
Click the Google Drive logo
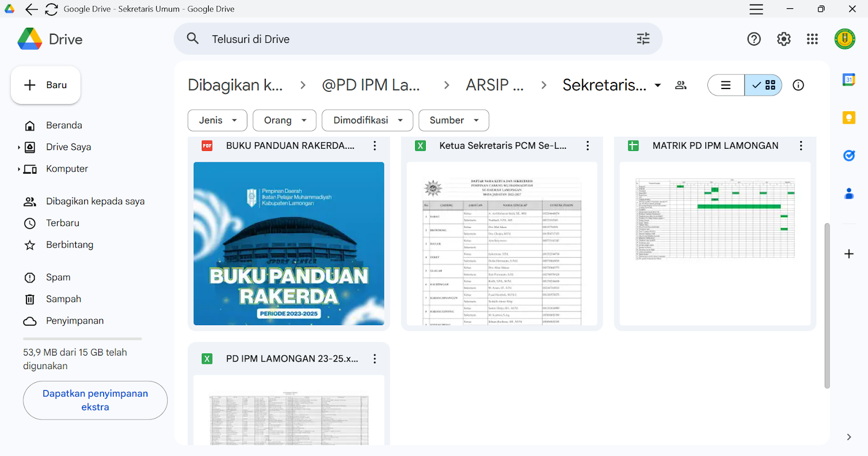pyautogui.click(x=30, y=39)
